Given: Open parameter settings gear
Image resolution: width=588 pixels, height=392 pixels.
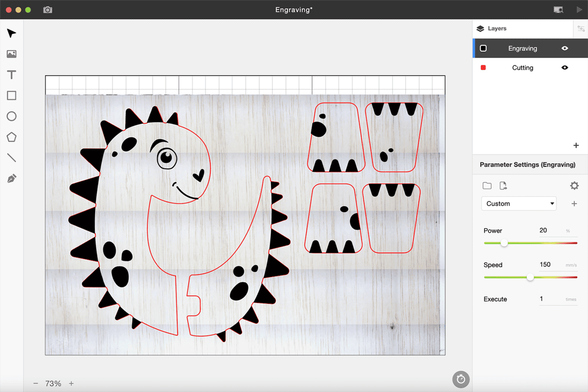Looking at the screenshot, I should [x=574, y=186].
